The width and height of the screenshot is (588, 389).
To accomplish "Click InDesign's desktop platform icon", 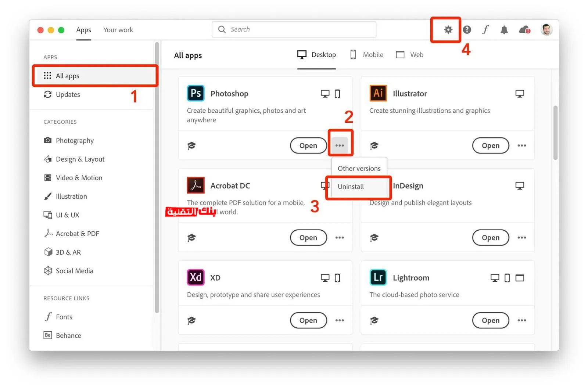I will pos(520,186).
